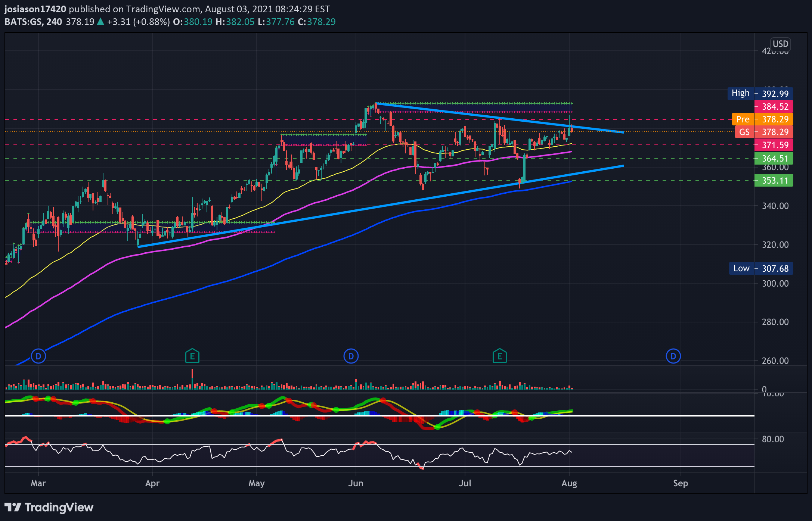The image size is (812, 521).
Task: Click the Jun label on time axis
Action: coord(356,483)
